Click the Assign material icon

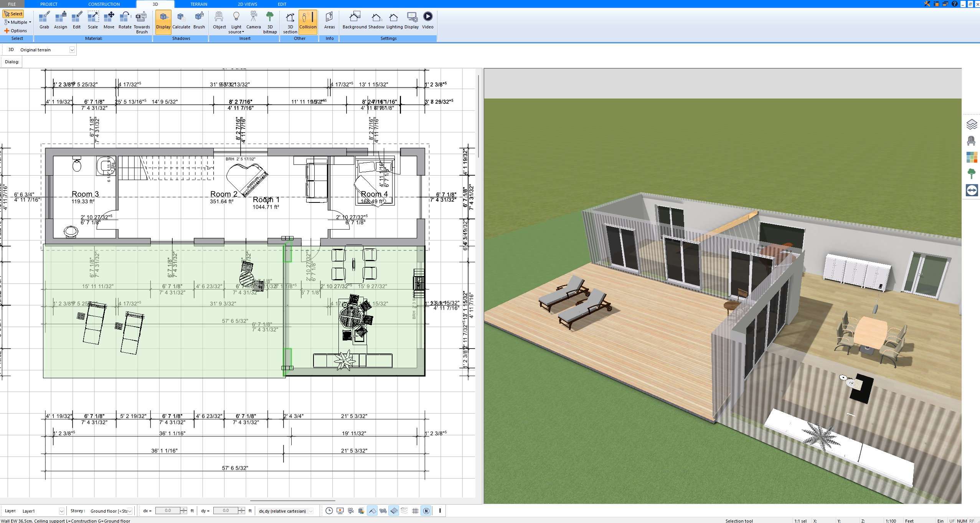pyautogui.click(x=60, y=20)
